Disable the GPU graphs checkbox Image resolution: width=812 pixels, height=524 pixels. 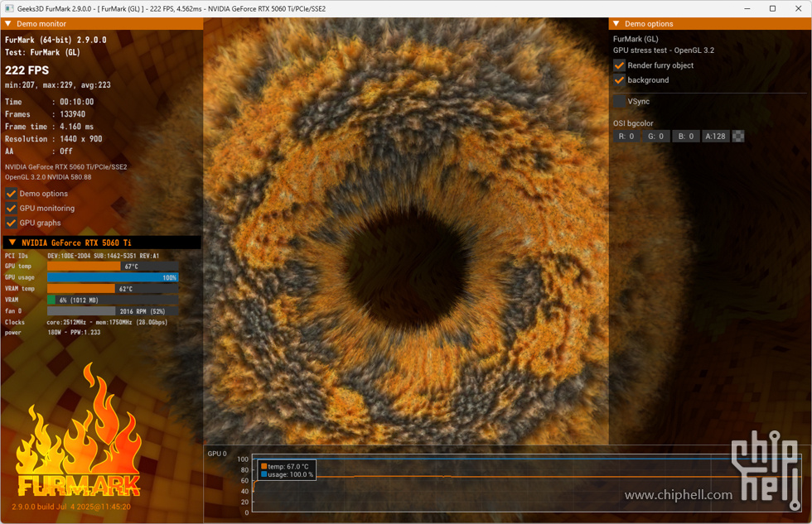click(11, 223)
